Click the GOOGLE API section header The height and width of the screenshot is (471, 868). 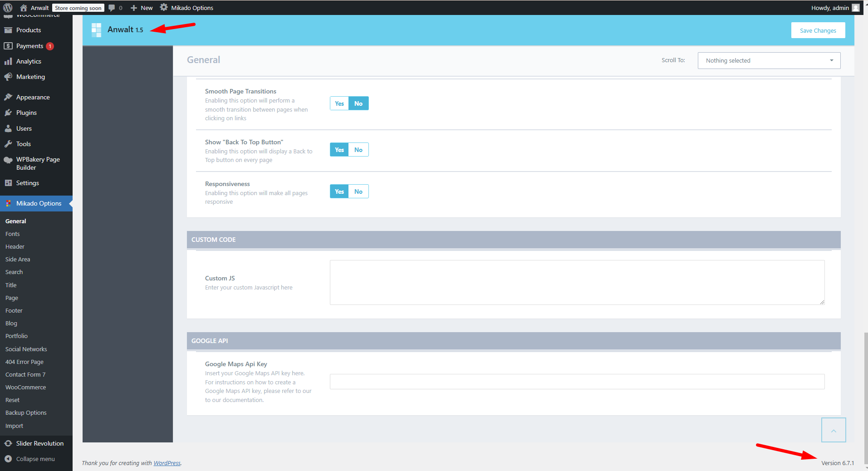tap(514, 341)
